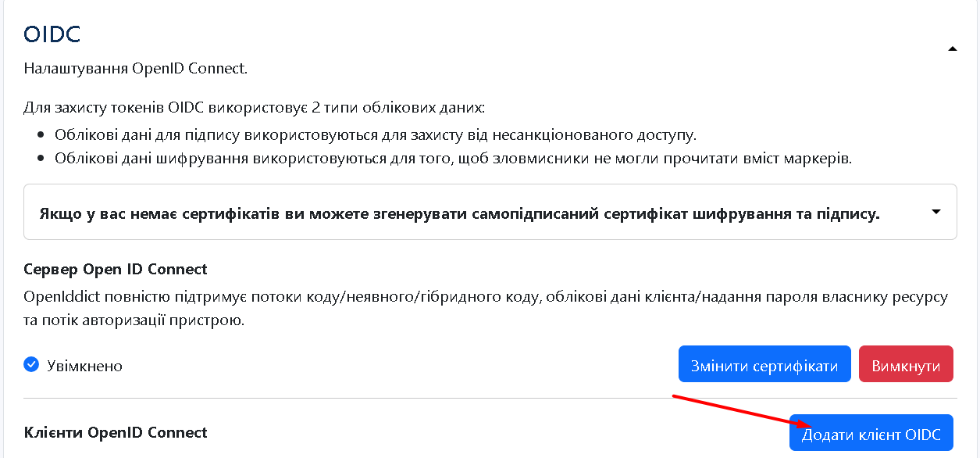Viewport: 980px width, 458px height.
Task: Click the second bullet point dot
Action: coord(41,159)
